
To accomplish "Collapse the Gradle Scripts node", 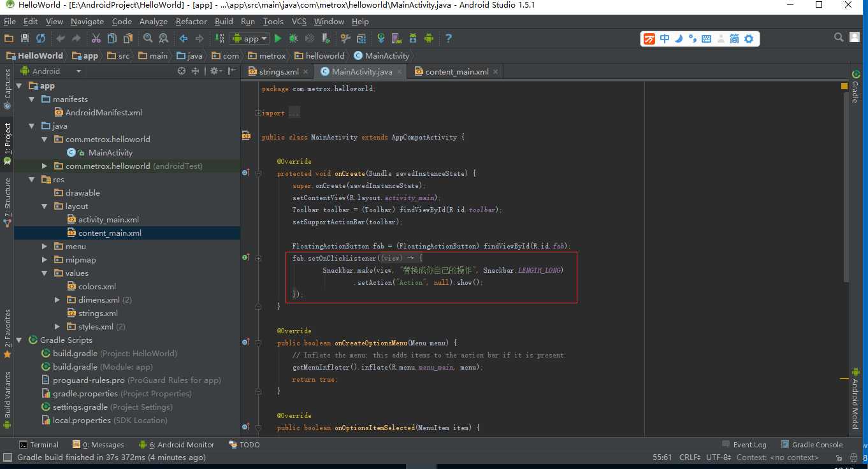I will [19, 340].
